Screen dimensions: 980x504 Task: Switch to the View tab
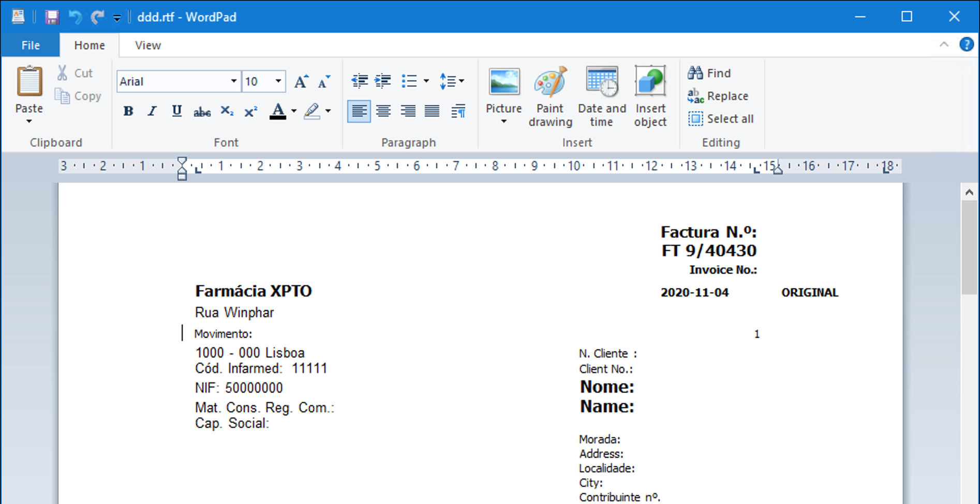[148, 46]
